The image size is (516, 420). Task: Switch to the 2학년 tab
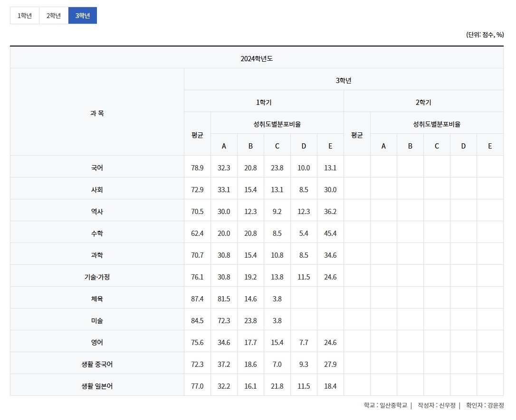[54, 16]
